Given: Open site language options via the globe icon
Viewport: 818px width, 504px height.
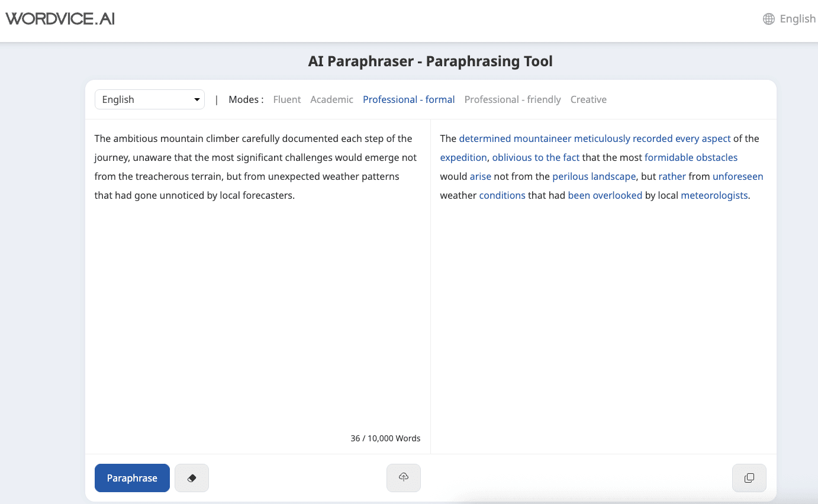Looking at the screenshot, I should click(768, 18).
